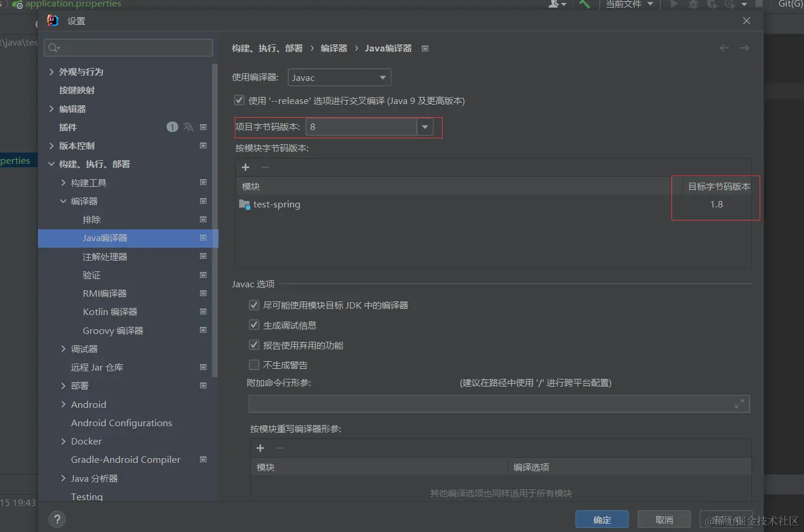Viewport: 804px width, 532px height.
Task: Open the 项目字节码版本 dropdown arrow
Action: coord(425,127)
